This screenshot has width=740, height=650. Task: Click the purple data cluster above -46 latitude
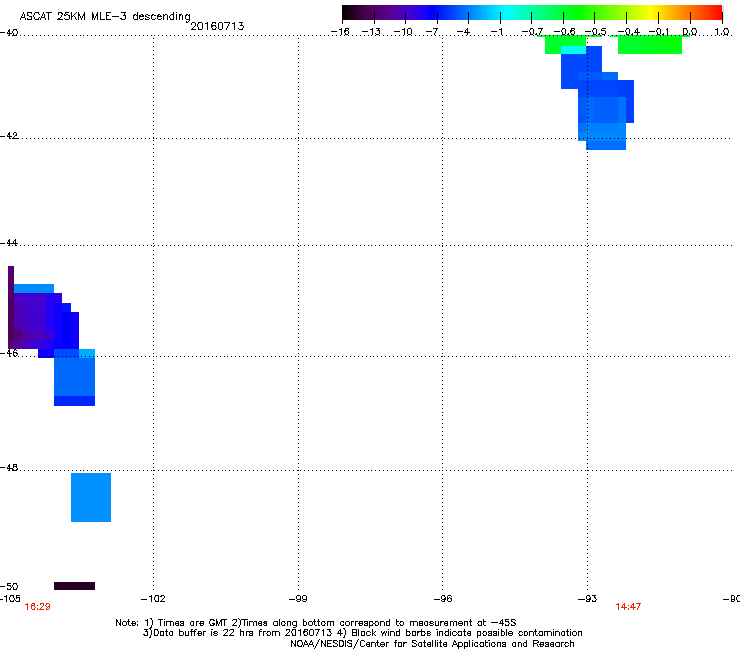pyautogui.click(x=34, y=321)
